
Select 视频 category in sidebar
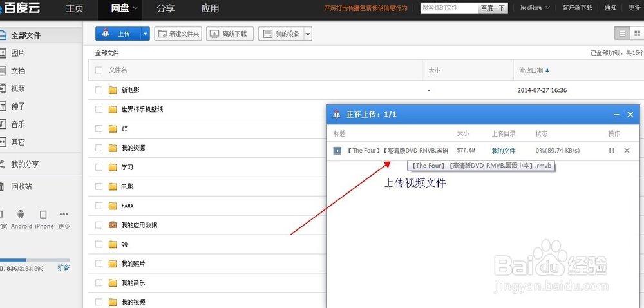coord(17,89)
